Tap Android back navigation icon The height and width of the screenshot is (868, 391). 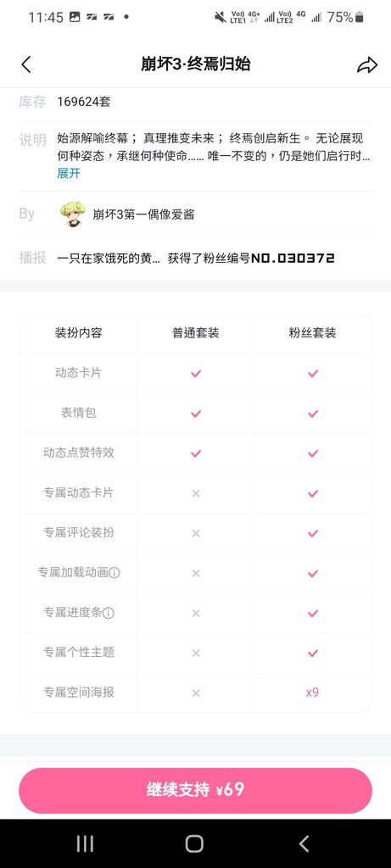coord(304,843)
